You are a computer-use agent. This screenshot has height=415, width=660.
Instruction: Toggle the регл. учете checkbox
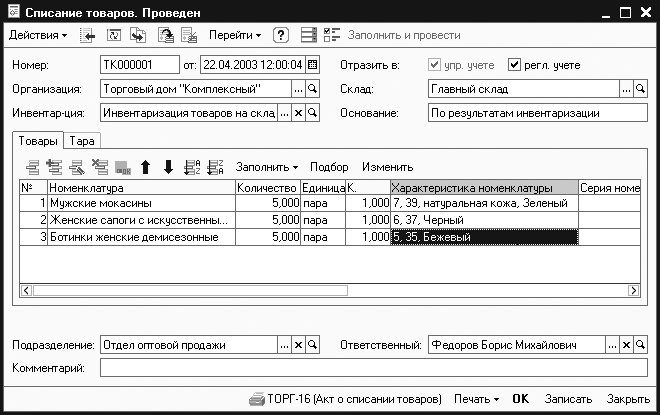click(x=515, y=66)
